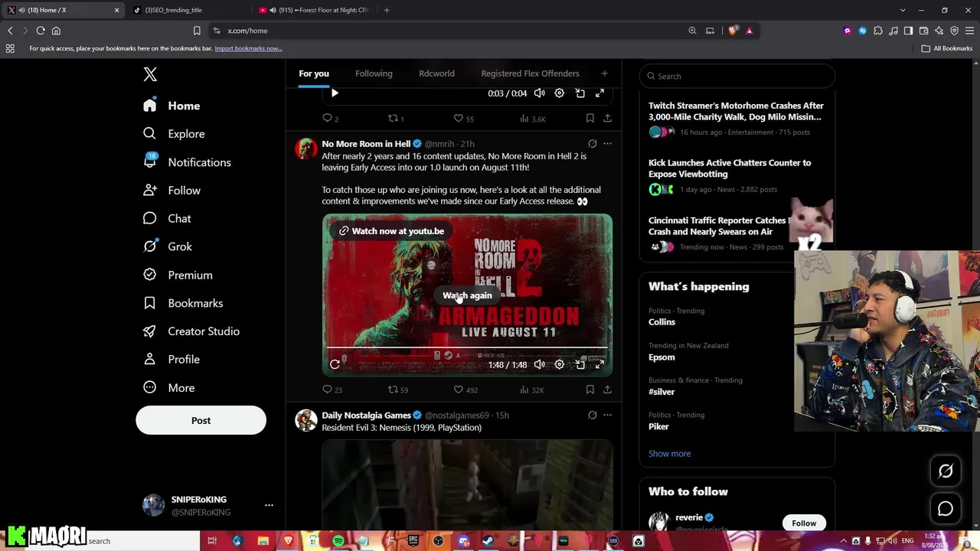Switch to the SEO_trending_title browser tab

pos(187,10)
